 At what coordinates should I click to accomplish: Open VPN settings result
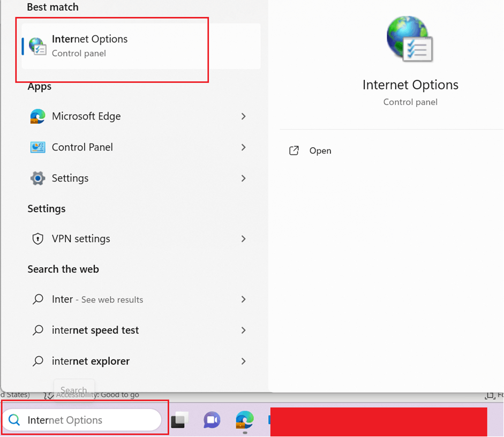(x=141, y=239)
